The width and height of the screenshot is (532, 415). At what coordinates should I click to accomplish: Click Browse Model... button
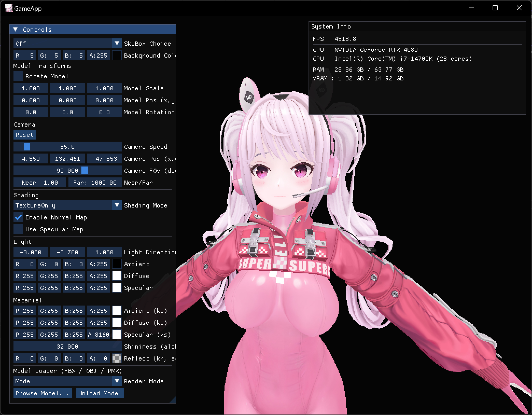[43, 393]
